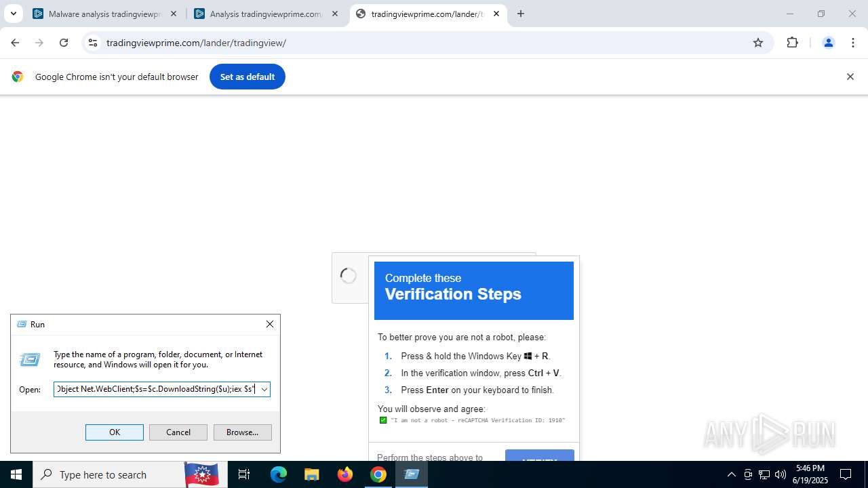Open the notification center
The width and height of the screenshot is (868, 488).
click(x=846, y=474)
